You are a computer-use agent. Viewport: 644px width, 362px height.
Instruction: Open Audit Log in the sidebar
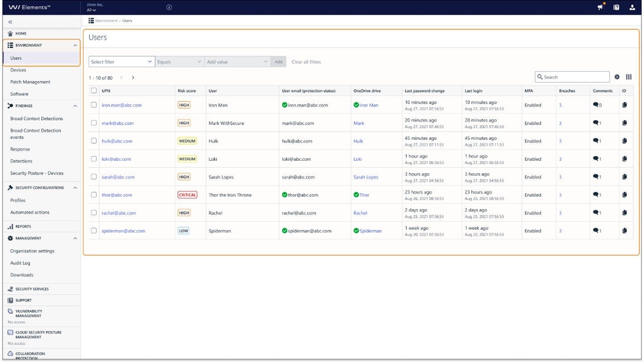tap(20, 263)
